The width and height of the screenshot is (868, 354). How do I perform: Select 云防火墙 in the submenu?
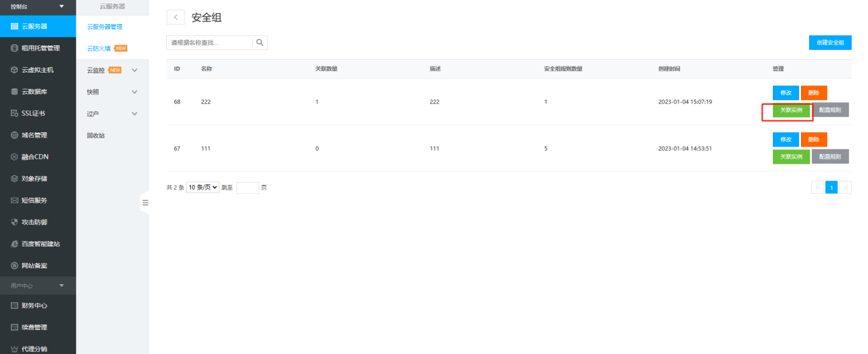[x=99, y=49]
